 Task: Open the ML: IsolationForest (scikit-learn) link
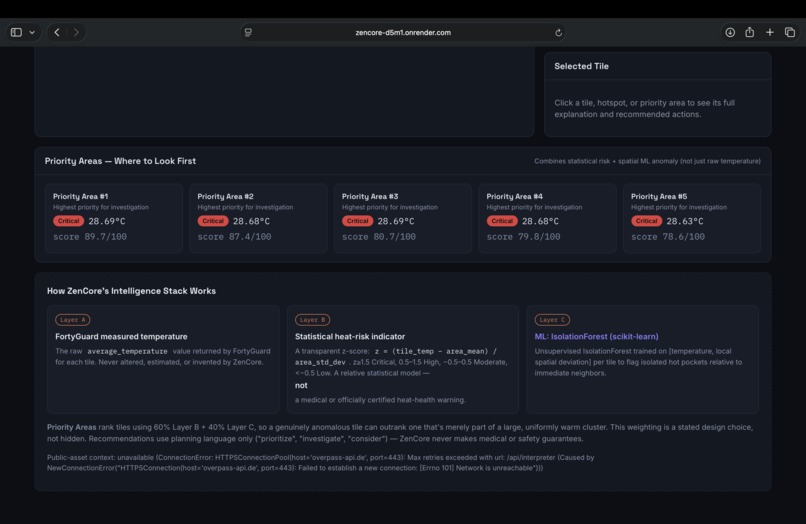596,336
